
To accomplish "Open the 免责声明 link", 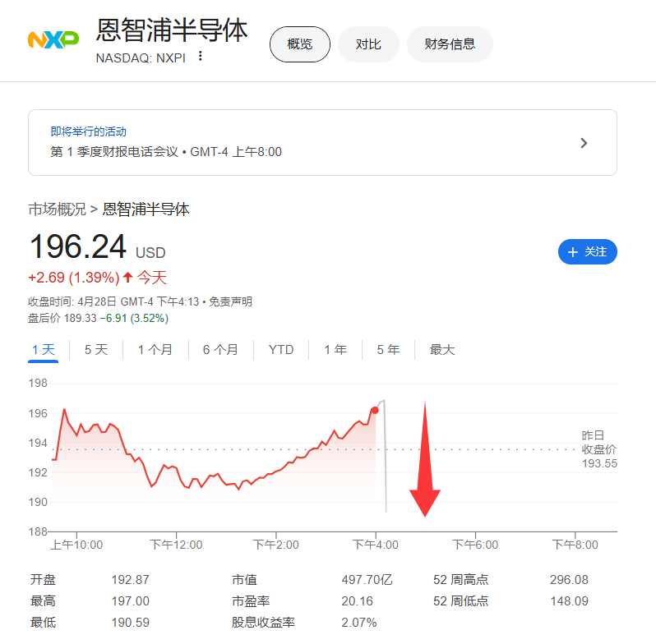I will point(230,301).
